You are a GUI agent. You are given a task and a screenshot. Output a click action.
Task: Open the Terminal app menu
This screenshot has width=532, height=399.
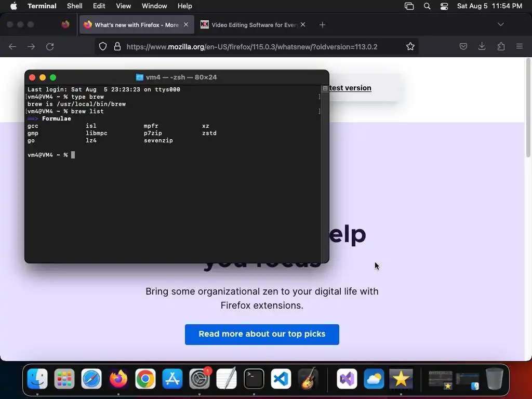tap(42, 6)
